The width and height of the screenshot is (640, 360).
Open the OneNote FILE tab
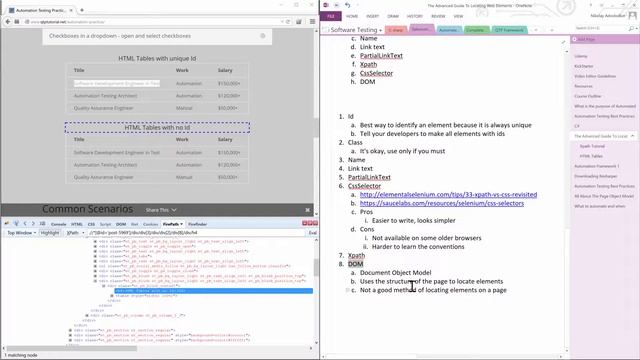(331, 16)
